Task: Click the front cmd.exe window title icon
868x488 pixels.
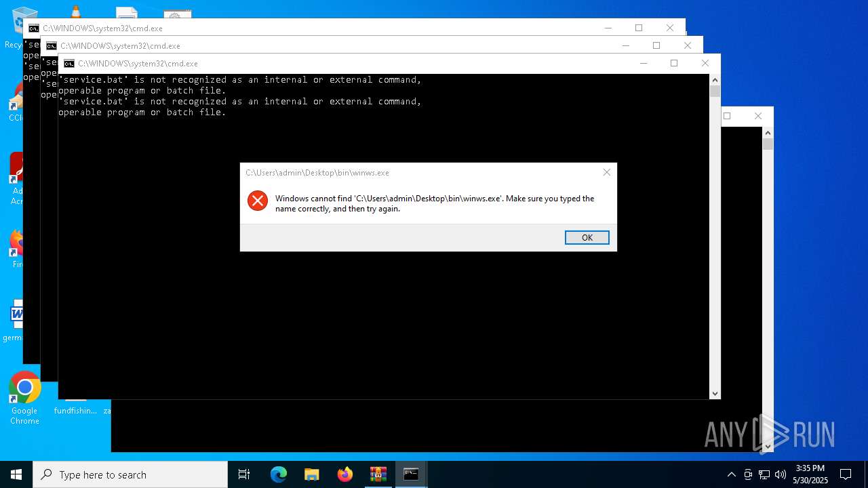Action: point(68,64)
